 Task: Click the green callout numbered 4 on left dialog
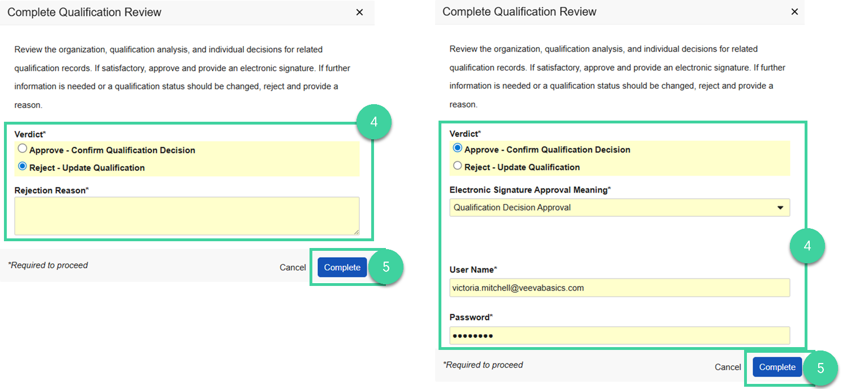pyautogui.click(x=373, y=122)
